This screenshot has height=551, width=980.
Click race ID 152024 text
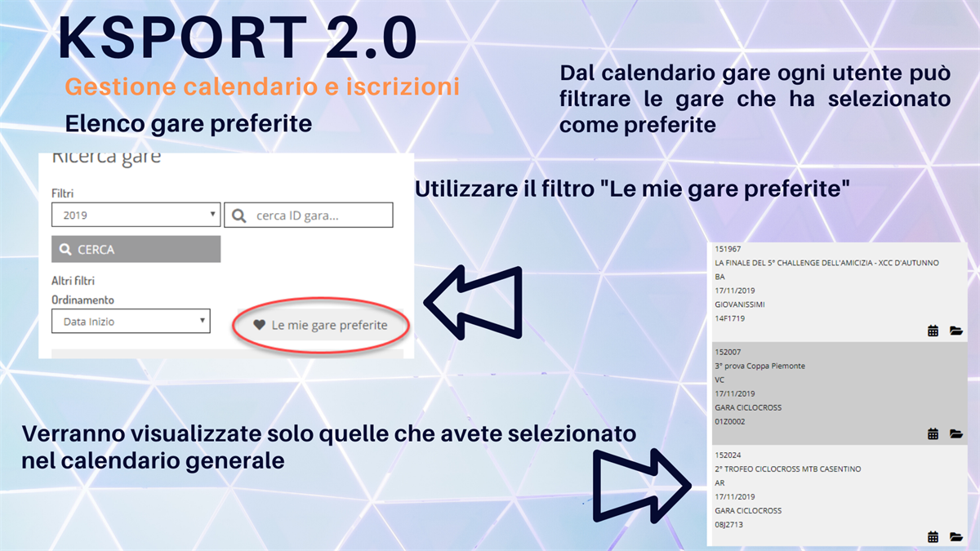pos(727,455)
